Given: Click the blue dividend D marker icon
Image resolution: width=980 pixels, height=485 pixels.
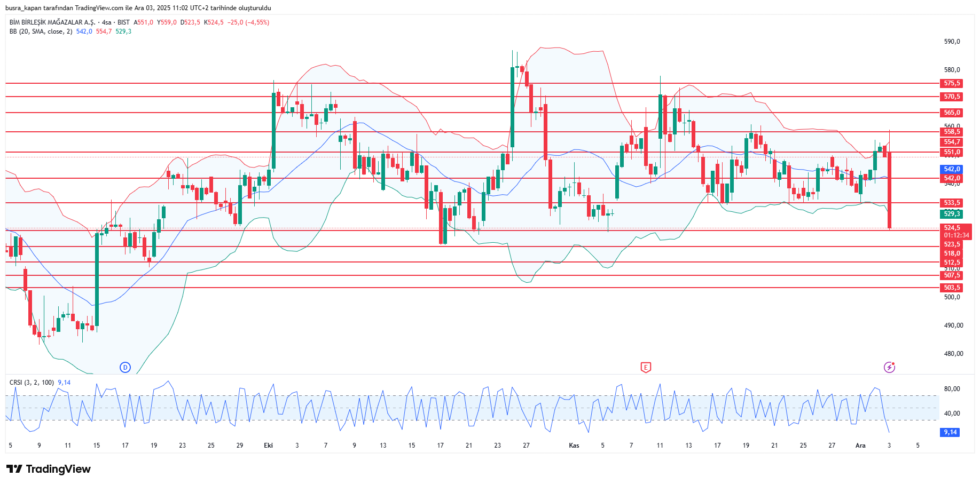Looking at the screenshot, I should pos(125,367).
